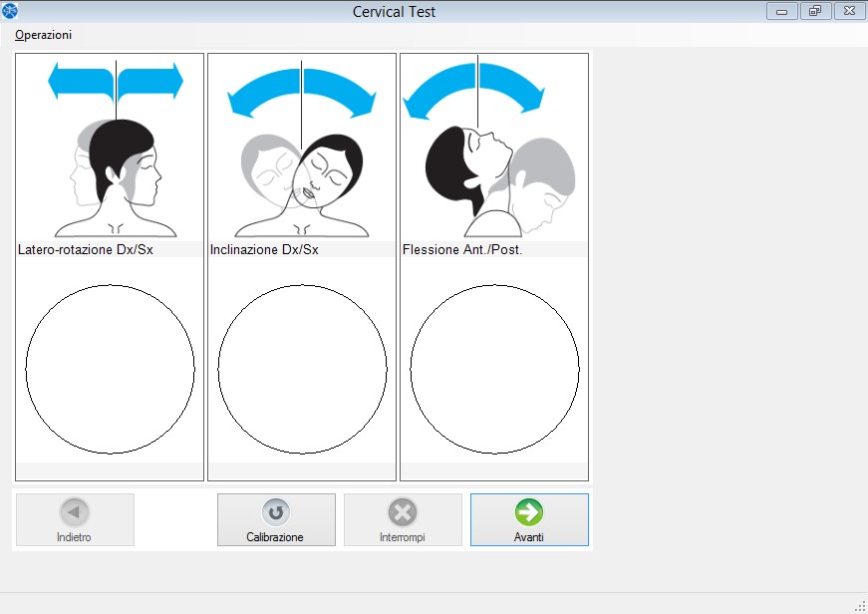This screenshot has height=614, width=868.
Task: Click the app icon in title bar
Action: pyautogui.click(x=10, y=11)
